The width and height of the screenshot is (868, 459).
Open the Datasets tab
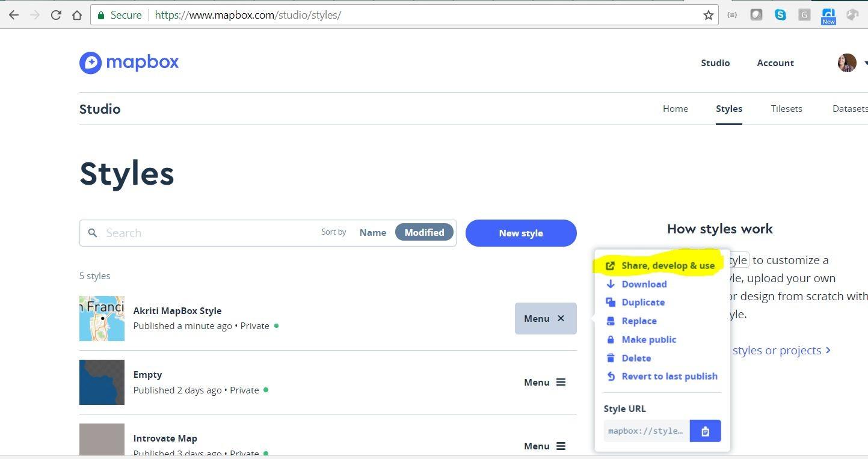(850, 108)
